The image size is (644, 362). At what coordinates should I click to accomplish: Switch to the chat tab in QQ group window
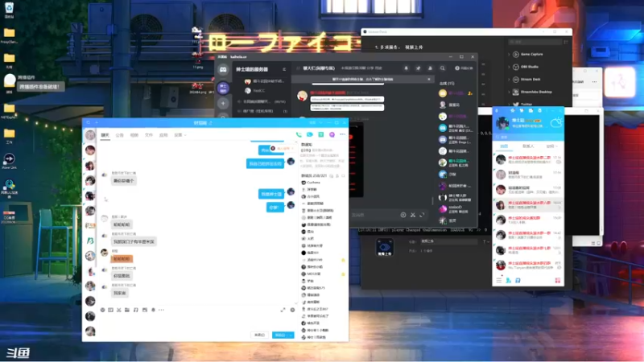tap(105, 135)
